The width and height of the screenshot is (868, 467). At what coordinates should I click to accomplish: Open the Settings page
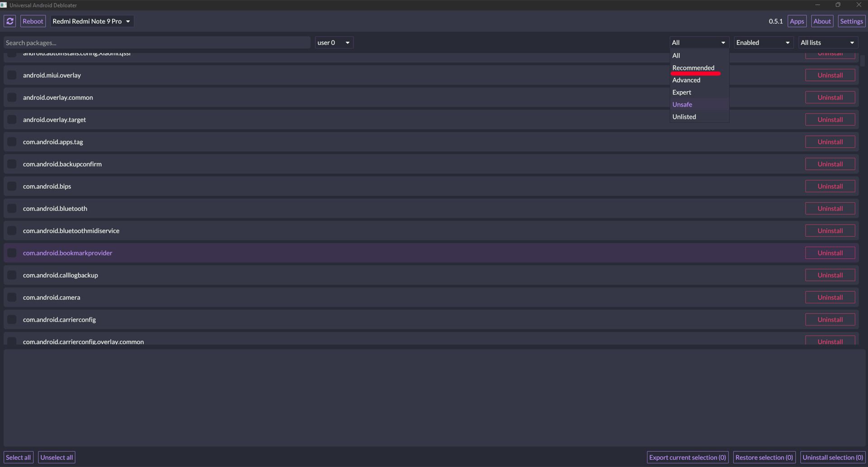pos(851,21)
